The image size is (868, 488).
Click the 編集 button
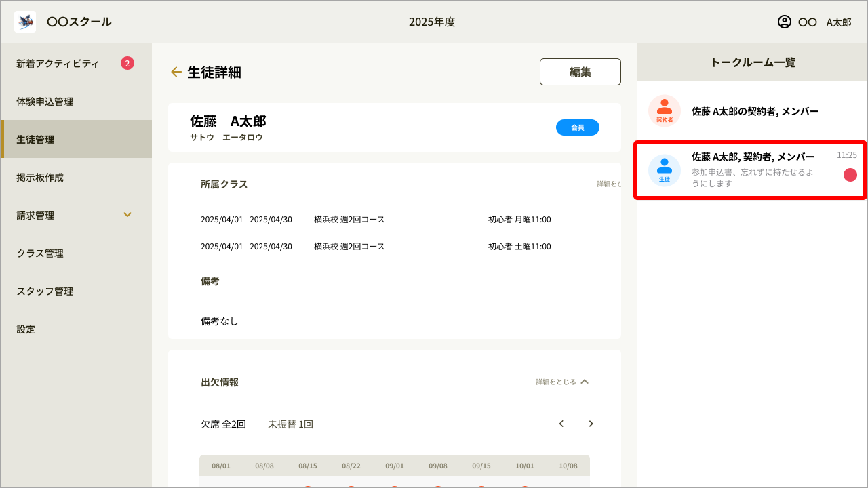click(580, 72)
